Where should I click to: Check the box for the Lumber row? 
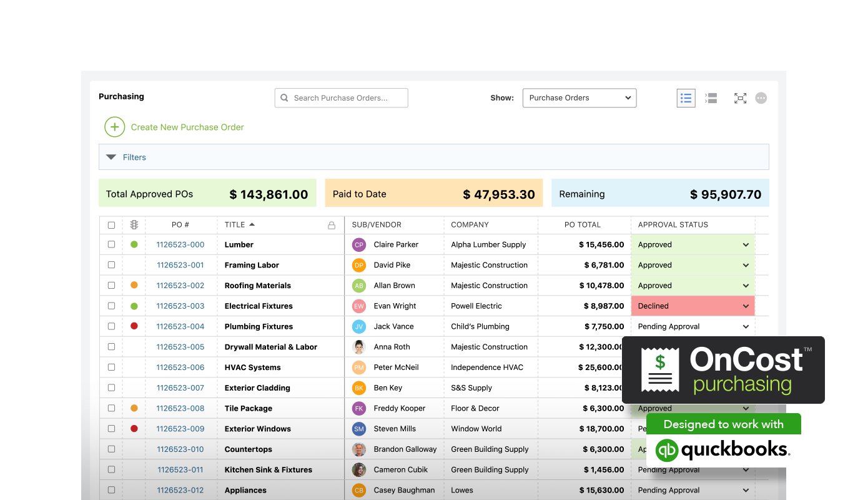(x=111, y=244)
